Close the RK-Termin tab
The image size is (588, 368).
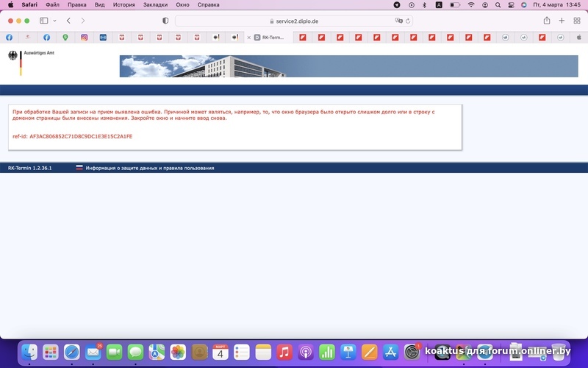pos(248,37)
